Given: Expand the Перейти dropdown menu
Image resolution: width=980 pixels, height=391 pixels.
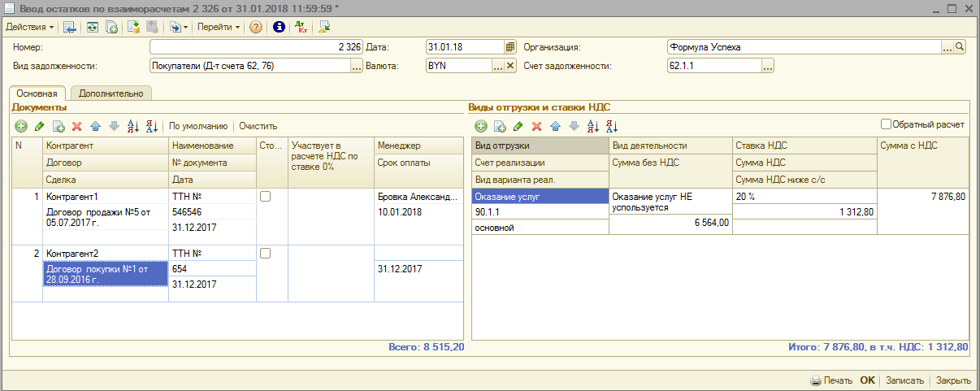Looking at the screenshot, I should click(219, 27).
